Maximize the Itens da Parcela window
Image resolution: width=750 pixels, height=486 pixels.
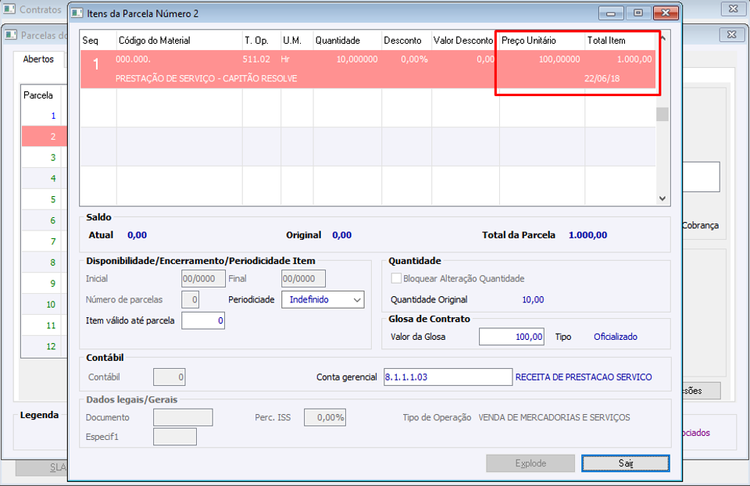click(x=638, y=13)
